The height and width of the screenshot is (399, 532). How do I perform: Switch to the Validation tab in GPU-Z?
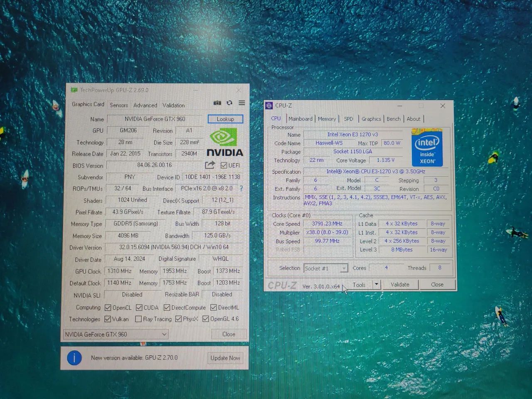point(173,105)
